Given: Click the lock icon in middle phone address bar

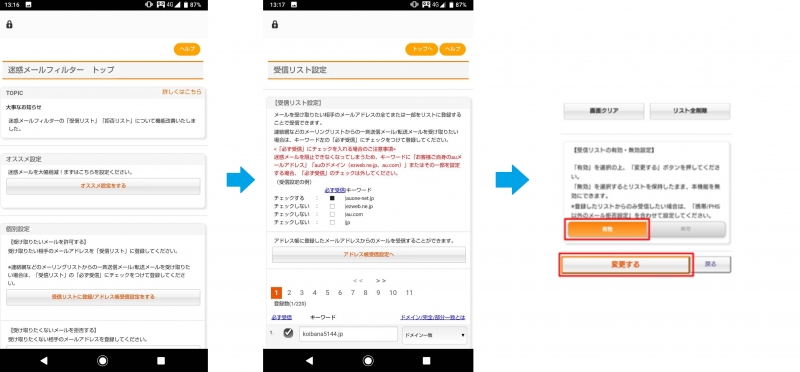Looking at the screenshot, I should (x=274, y=24).
